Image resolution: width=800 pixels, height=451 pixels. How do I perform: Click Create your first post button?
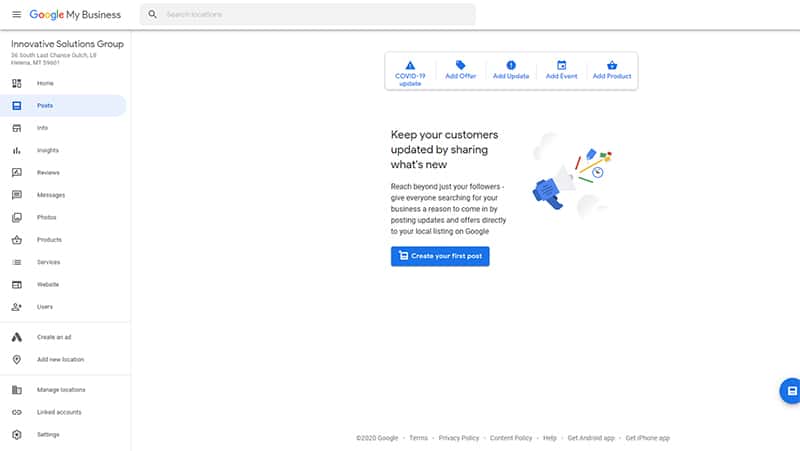(440, 256)
